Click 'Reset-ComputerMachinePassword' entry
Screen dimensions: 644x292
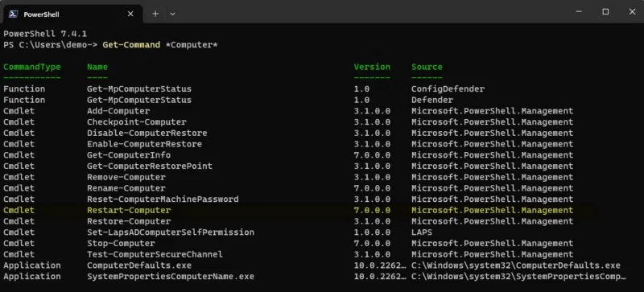pos(163,199)
